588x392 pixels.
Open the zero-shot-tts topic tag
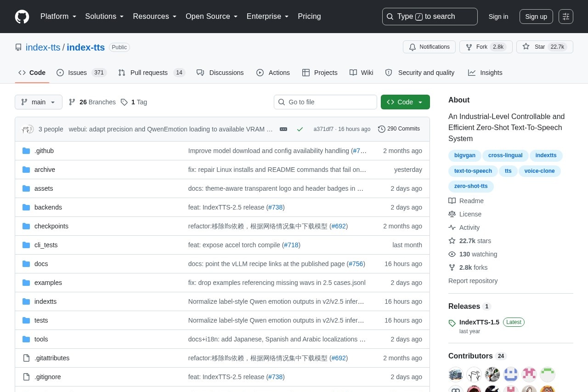pyautogui.click(x=471, y=186)
